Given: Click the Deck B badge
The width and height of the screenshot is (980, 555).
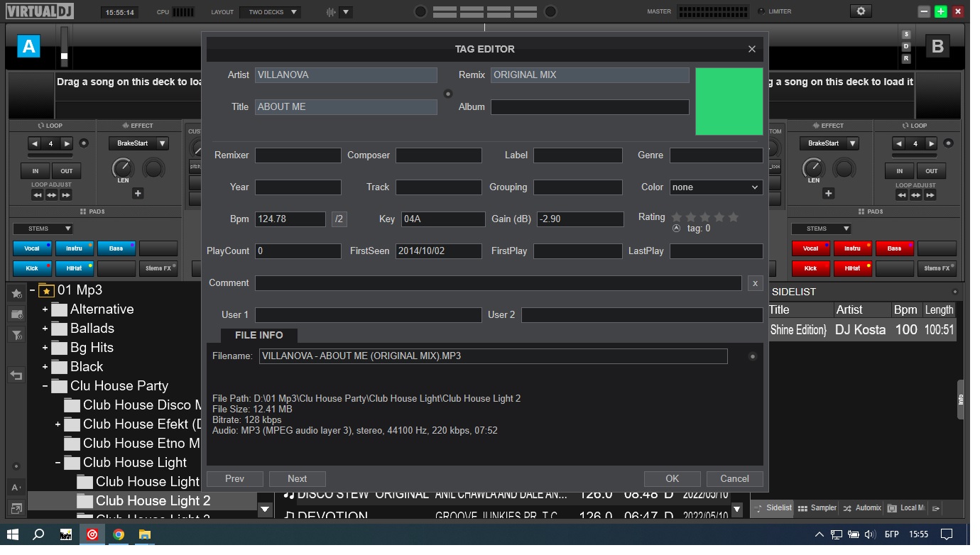Looking at the screenshot, I should click(x=937, y=47).
